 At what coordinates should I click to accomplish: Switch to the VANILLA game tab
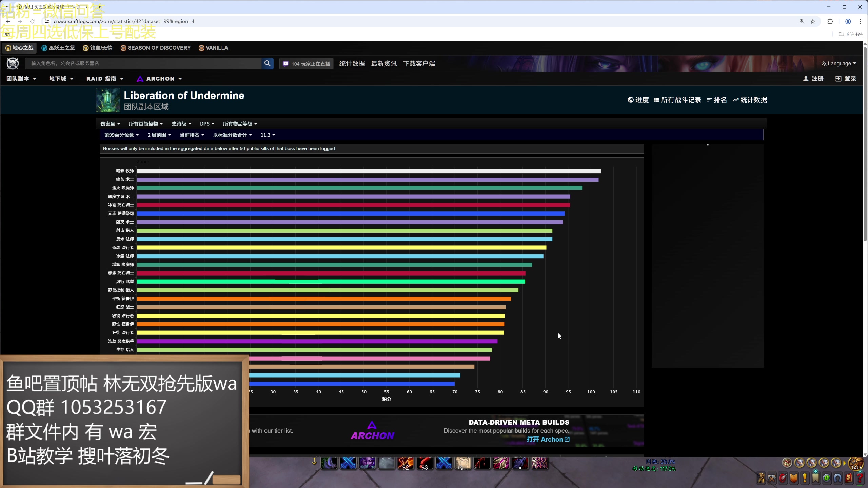(x=213, y=48)
